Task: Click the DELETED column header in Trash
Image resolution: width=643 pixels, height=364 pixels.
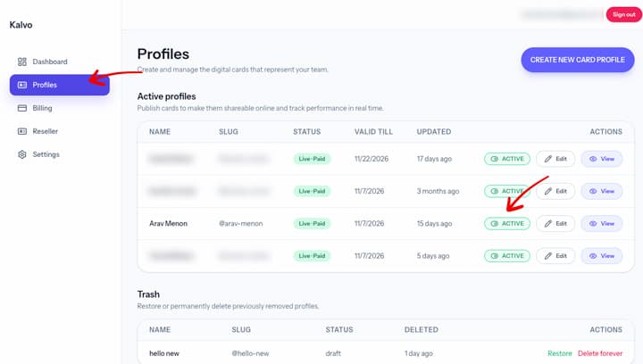Action: click(422, 329)
